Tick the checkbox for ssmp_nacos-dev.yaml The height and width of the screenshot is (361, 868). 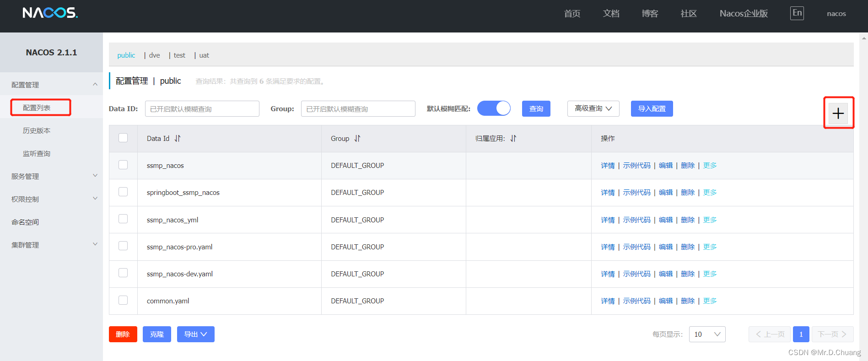tap(123, 273)
